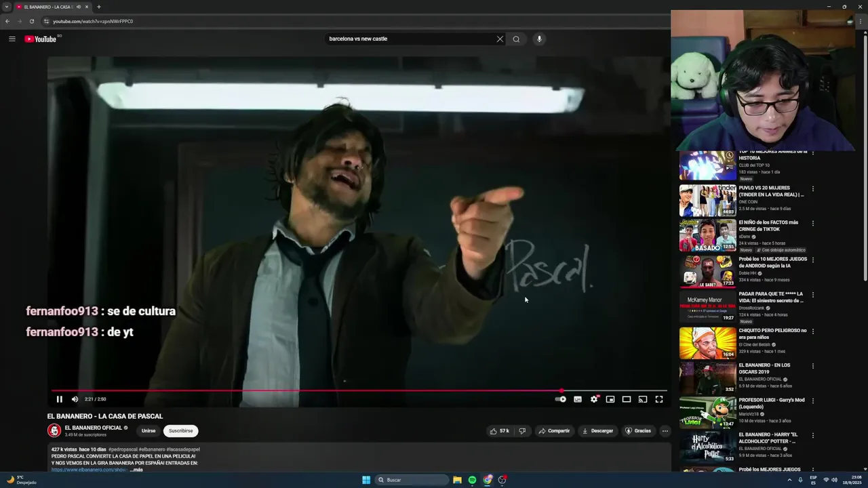Clear the search text with the X
The width and height of the screenshot is (868, 488).
point(500,39)
